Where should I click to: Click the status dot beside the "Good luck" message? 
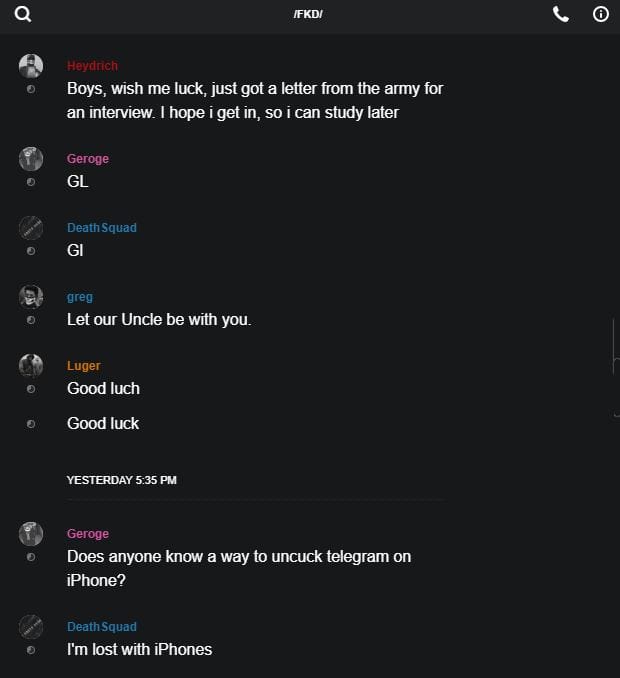[x=31, y=424]
